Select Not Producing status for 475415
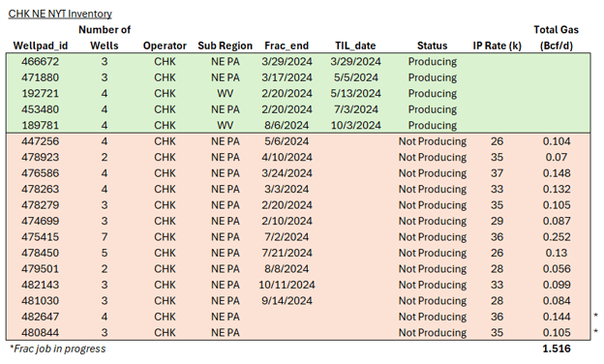This screenshot has width=604, height=364. click(433, 237)
